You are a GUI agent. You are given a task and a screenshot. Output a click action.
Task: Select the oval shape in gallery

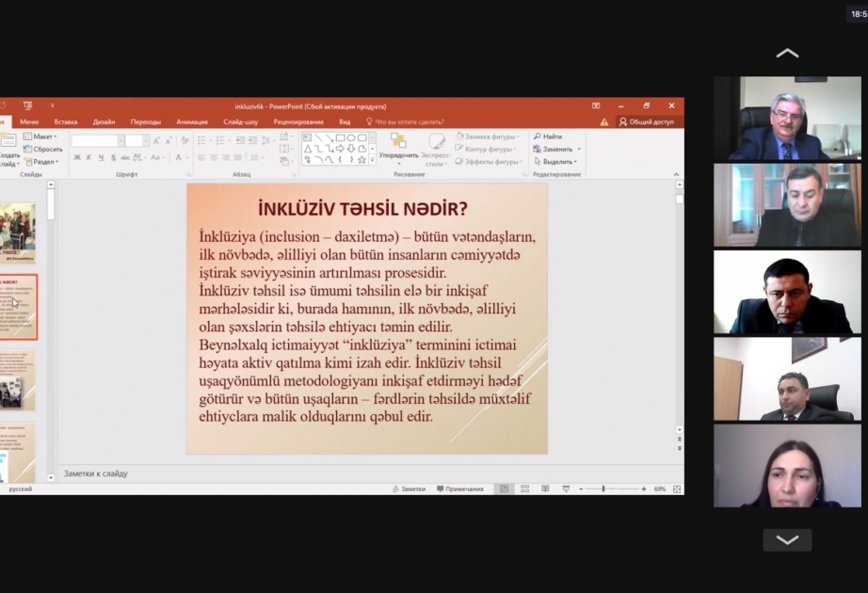[351, 137]
